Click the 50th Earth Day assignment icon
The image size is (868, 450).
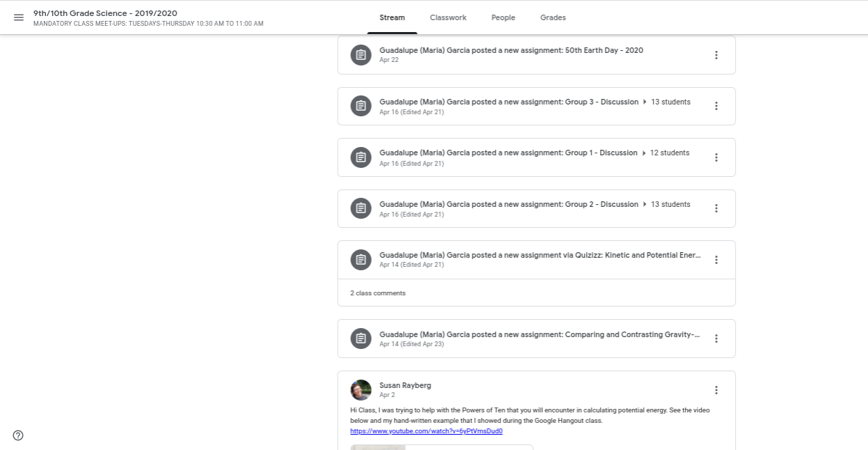[361, 55]
